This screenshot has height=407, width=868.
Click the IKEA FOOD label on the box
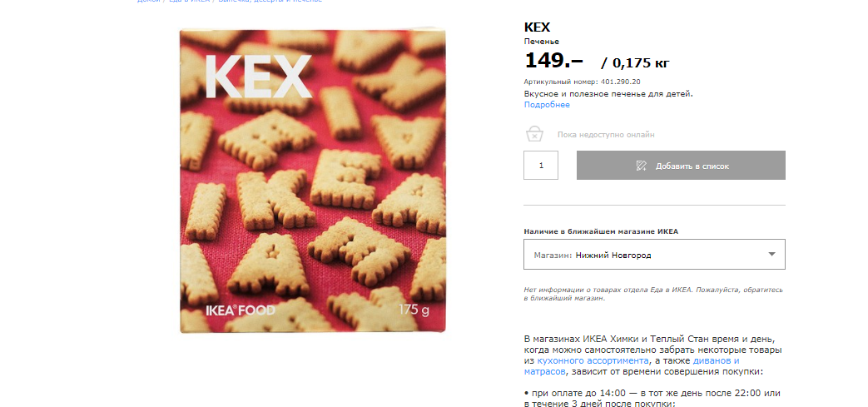240,310
